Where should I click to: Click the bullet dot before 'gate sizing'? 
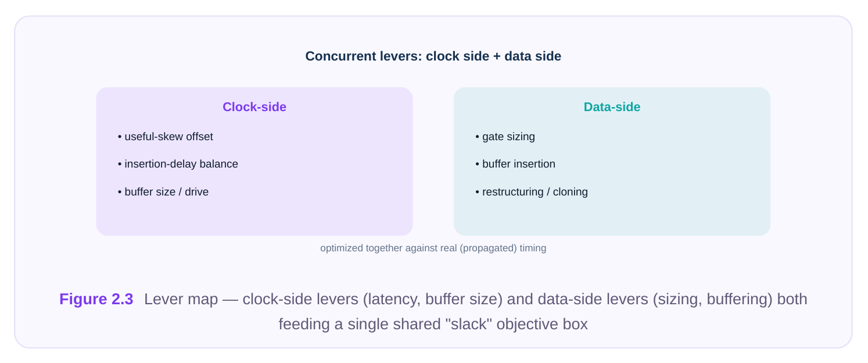tap(477, 137)
